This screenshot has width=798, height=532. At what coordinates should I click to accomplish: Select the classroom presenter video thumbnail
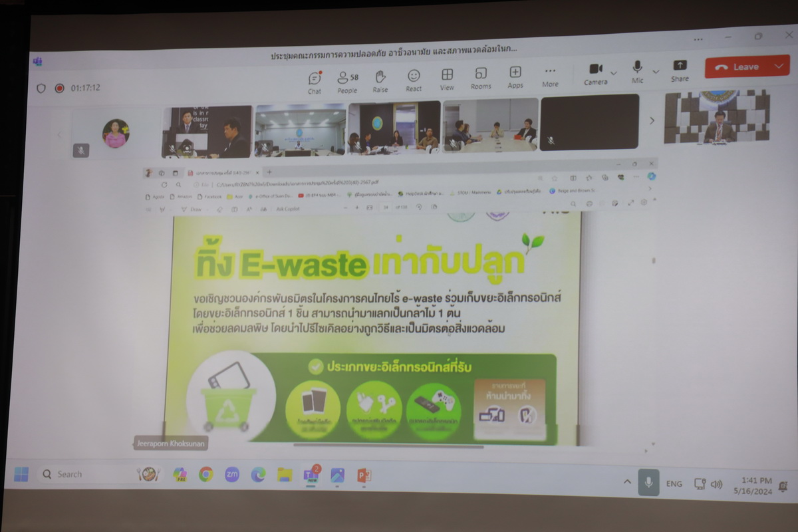click(x=207, y=132)
